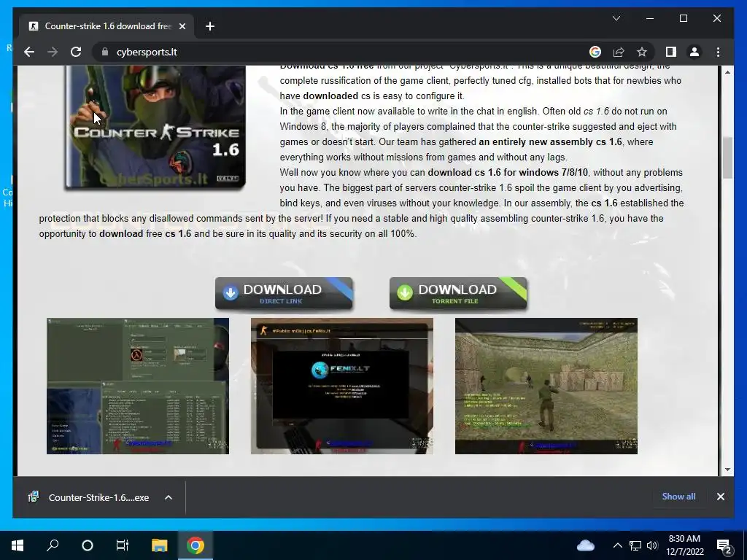View site info via lock icon

[x=105, y=52]
